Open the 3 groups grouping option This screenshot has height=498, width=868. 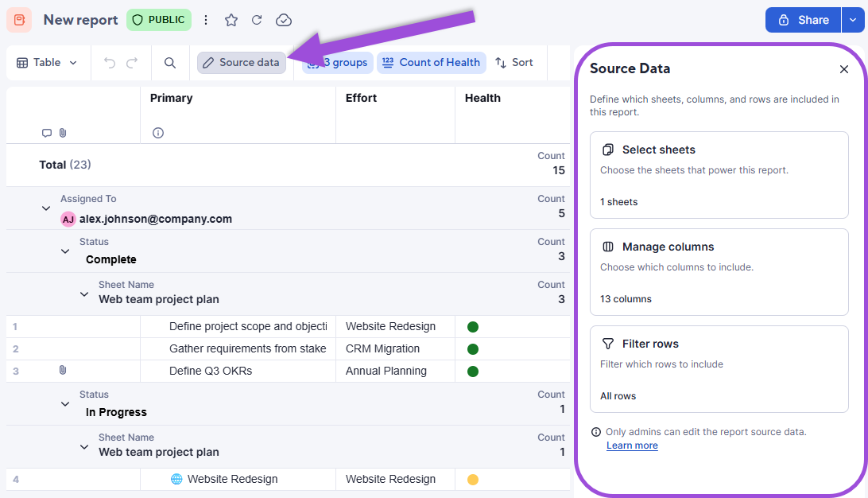[338, 63]
